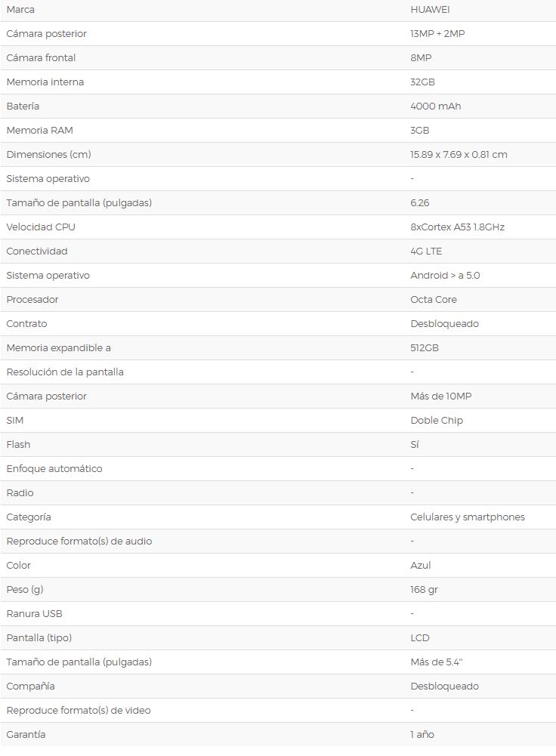Select the HUAWEI brand value
The height and width of the screenshot is (756, 556).
pyautogui.click(x=430, y=10)
